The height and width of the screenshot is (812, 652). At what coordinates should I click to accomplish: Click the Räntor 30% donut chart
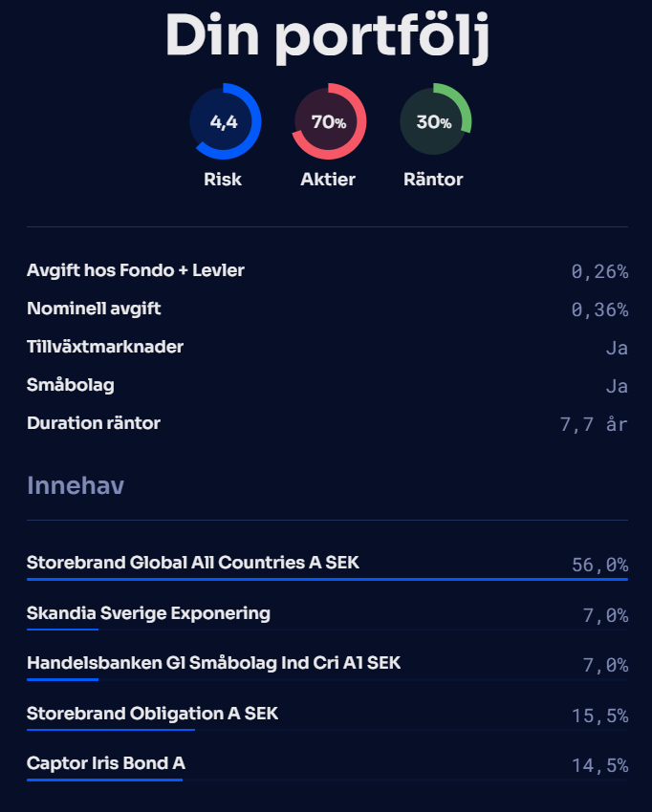pyautogui.click(x=434, y=121)
